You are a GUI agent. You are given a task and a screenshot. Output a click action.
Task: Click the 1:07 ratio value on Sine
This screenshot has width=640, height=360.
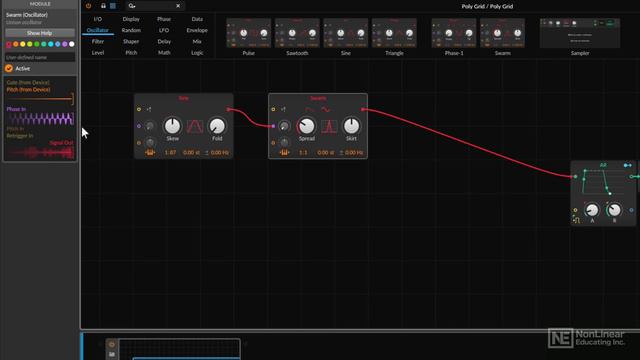(x=170, y=152)
